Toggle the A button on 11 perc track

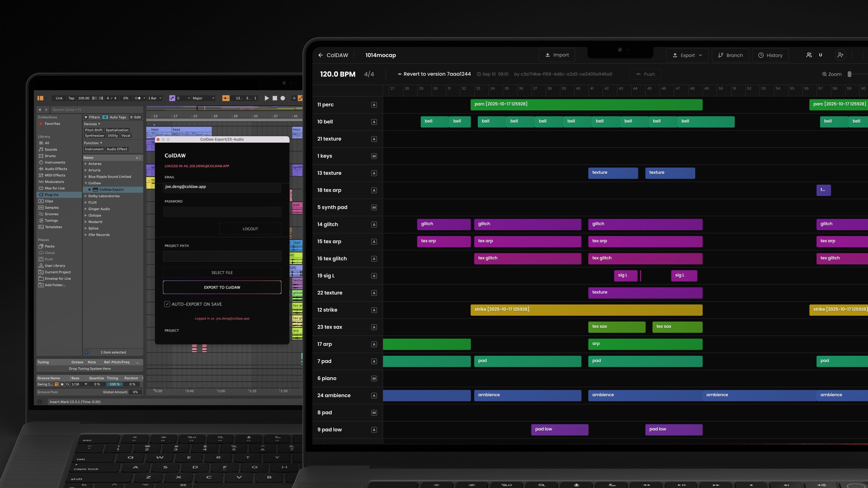point(374,105)
